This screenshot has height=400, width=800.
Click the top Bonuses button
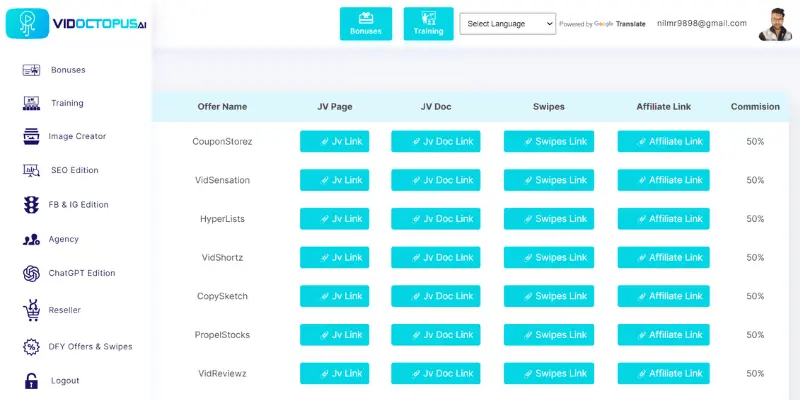pos(366,23)
